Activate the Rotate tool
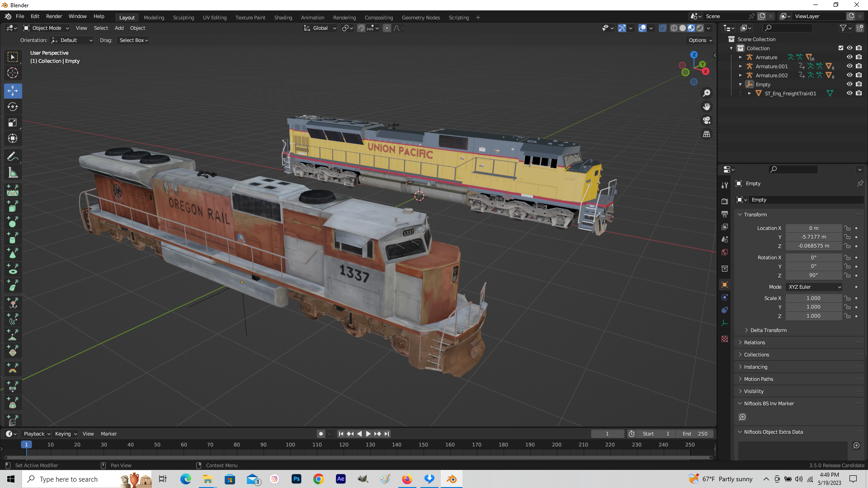 13,107
